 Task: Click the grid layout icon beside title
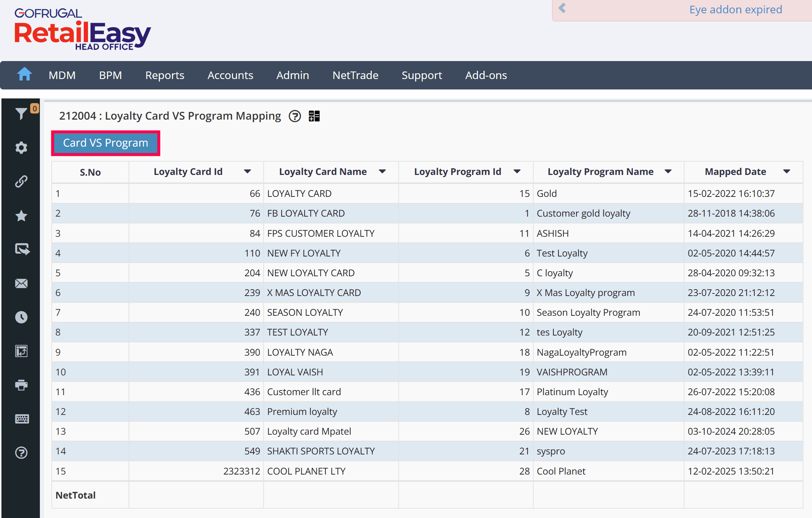(x=314, y=116)
